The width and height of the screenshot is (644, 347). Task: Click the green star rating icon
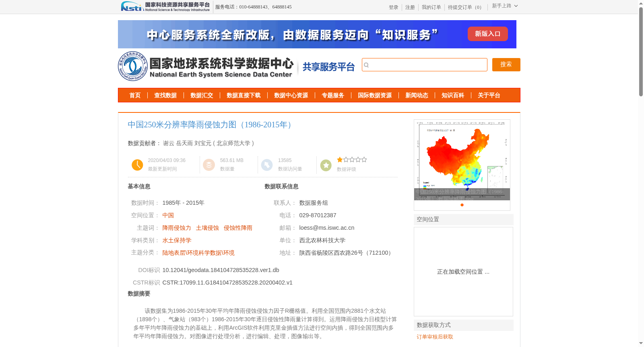point(326,165)
